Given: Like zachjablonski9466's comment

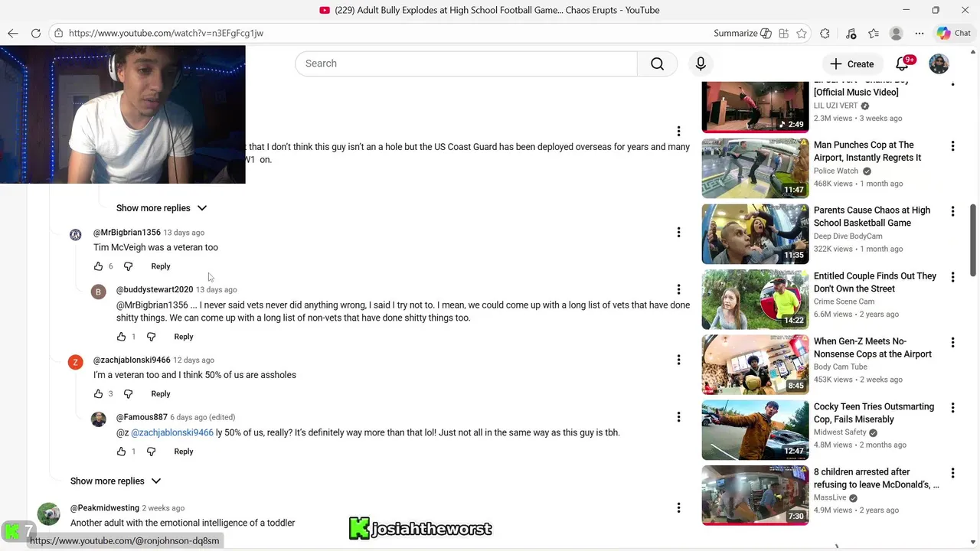Looking at the screenshot, I should point(98,394).
